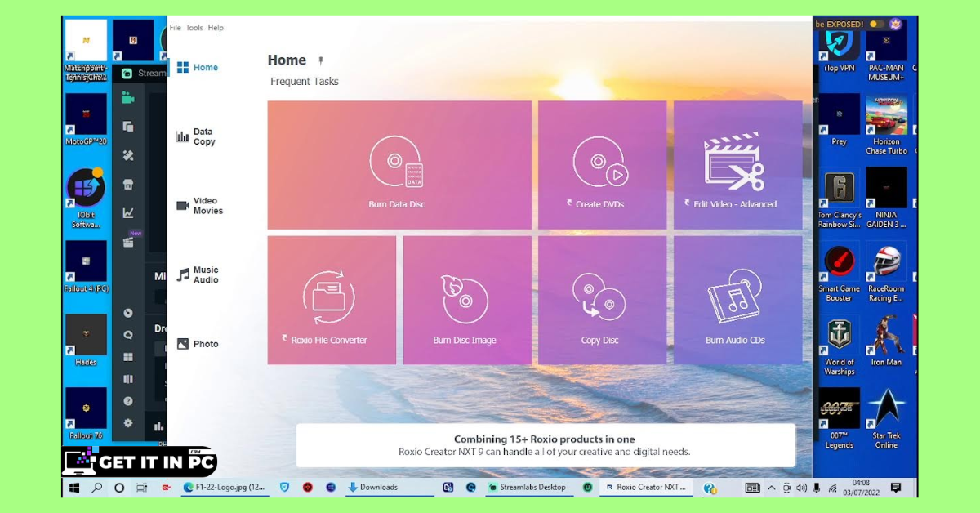Select the Horizon Chase Turbo shortcut

tap(886, 124)
